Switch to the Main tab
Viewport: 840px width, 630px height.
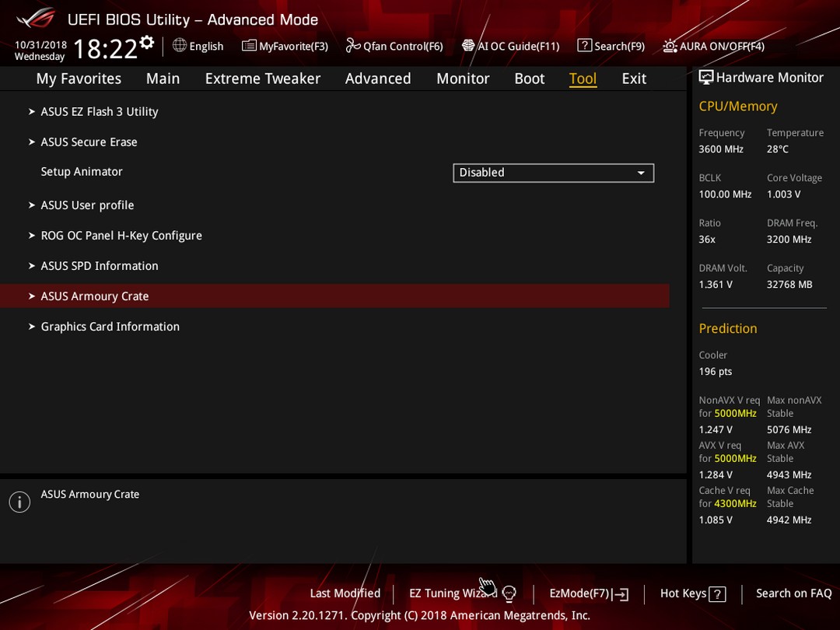tap(163, 79)
